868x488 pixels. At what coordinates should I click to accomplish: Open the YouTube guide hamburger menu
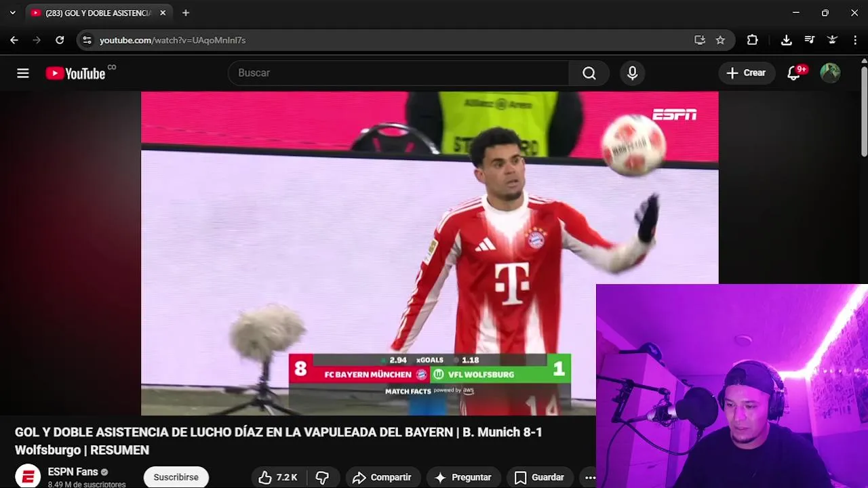(x=23, y=73)
